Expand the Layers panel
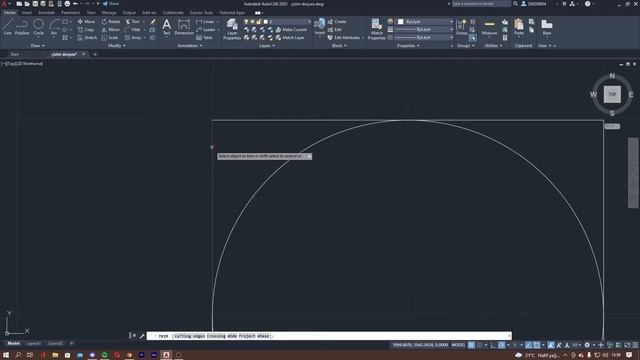640x360 pixels. pyautogui.click(x=267, y=46)
